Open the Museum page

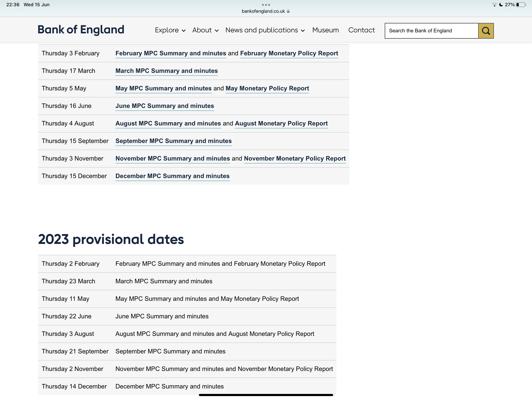click(x=325, y=30)
